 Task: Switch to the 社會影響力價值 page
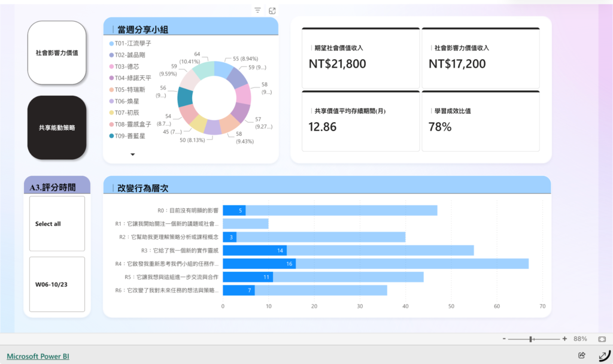point(57,53)
